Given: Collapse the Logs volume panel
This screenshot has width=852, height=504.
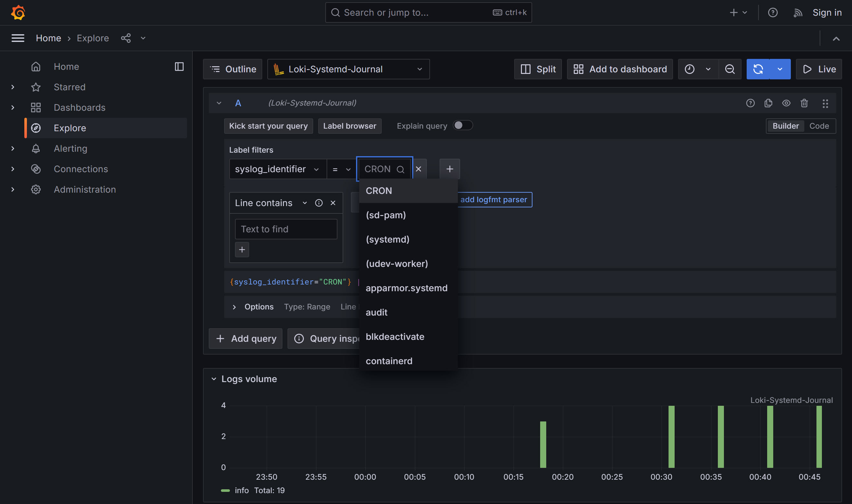Looking at the screenshot, I should [214, 379].
